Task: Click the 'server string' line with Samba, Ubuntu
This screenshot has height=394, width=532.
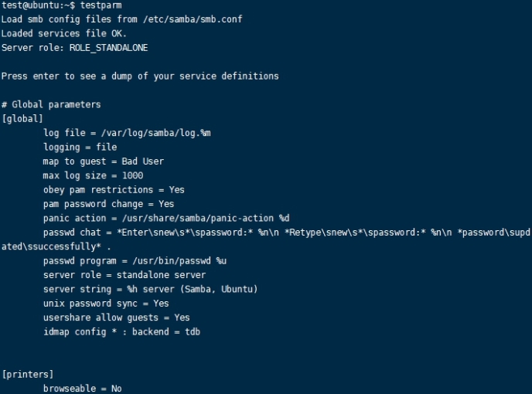Action: click(x=151, y=289)
